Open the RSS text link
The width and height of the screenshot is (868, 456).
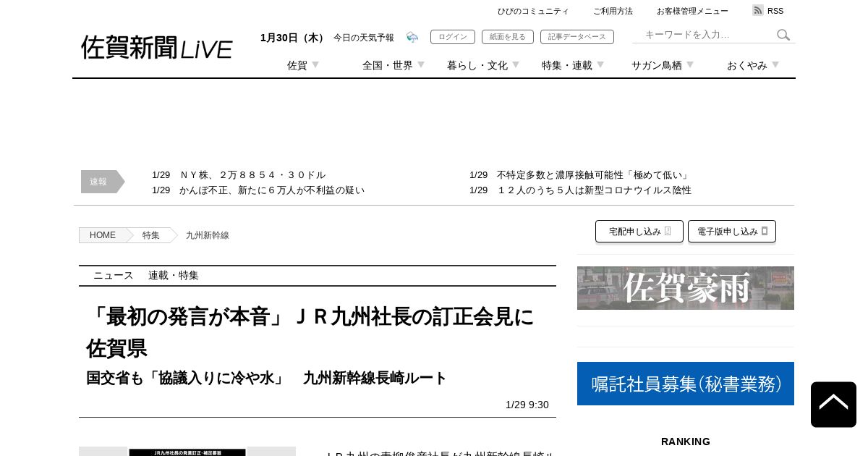coord(775,11)
